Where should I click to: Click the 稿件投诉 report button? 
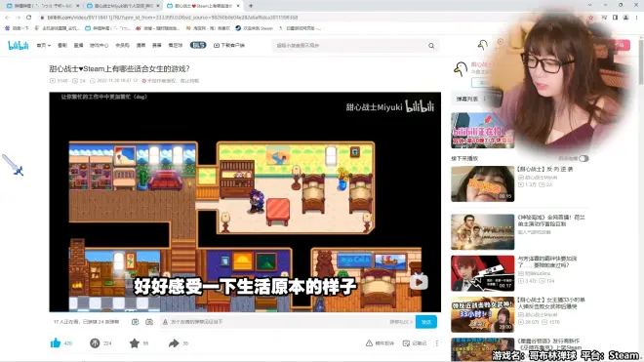tap(380, 343)
